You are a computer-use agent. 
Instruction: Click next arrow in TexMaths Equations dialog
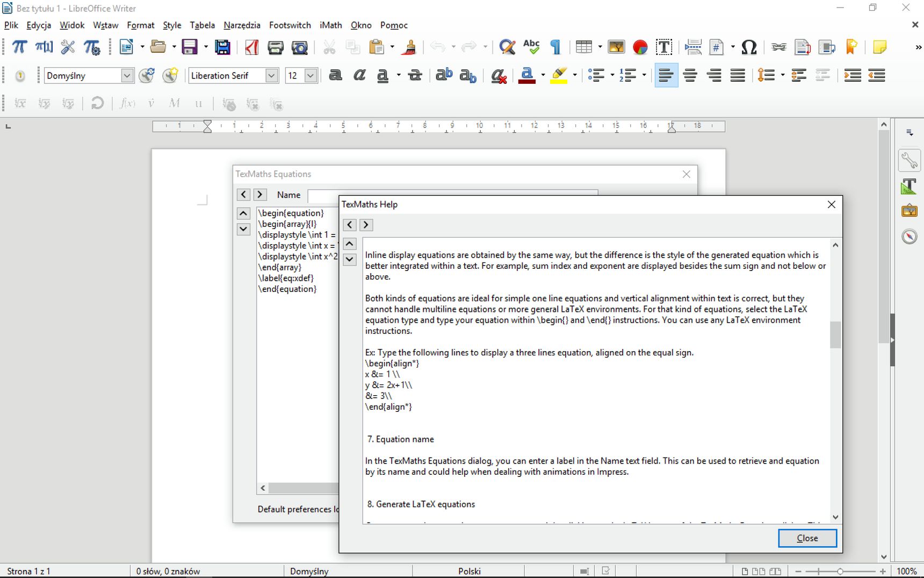coord(259,194)
